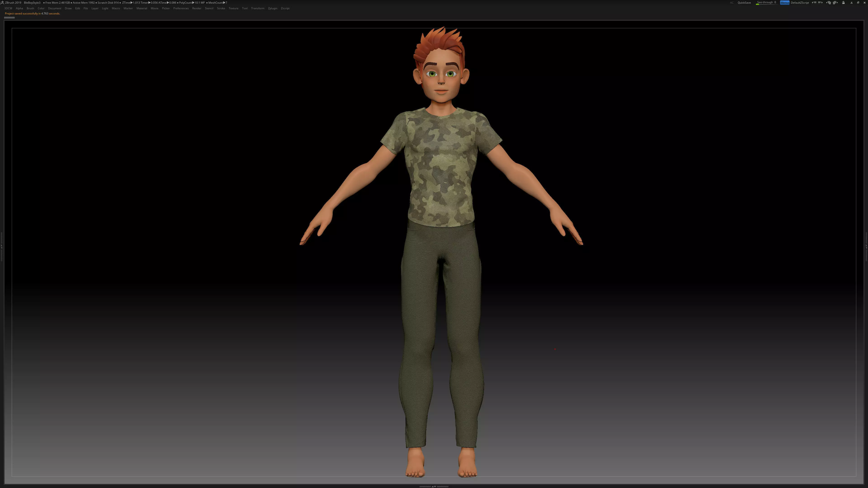Image resolution: width=868 pixels, height=488 pixels.
Task: Open the Preferences menu
Action: click(x=181, y=8)
